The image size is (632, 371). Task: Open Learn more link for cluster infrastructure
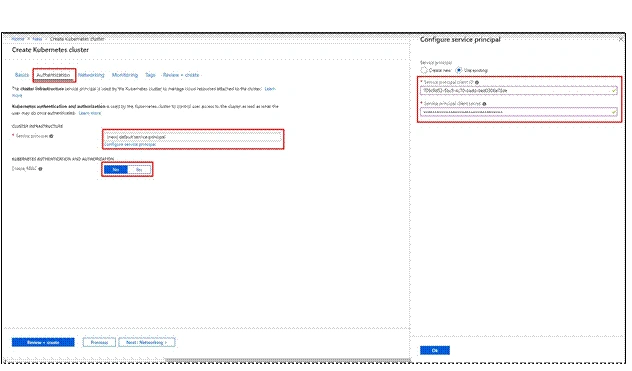(270, 89)
